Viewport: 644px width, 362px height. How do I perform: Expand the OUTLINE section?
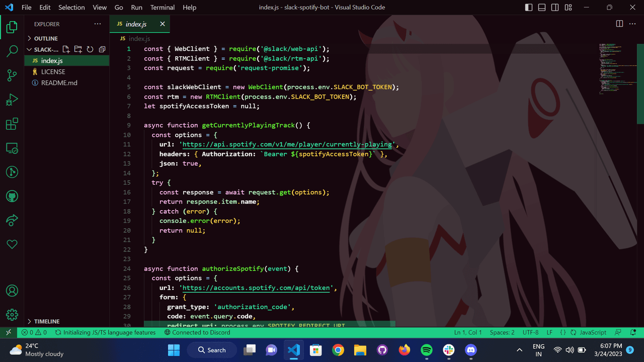46,38
